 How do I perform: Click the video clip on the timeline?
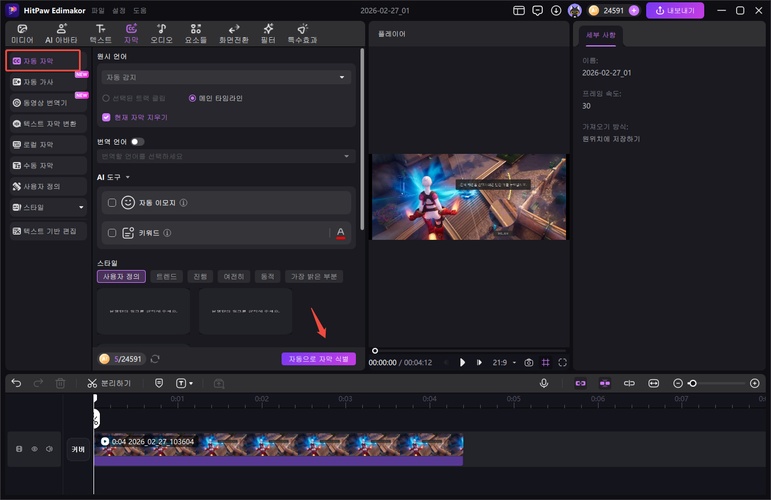(x=278, y=445)
